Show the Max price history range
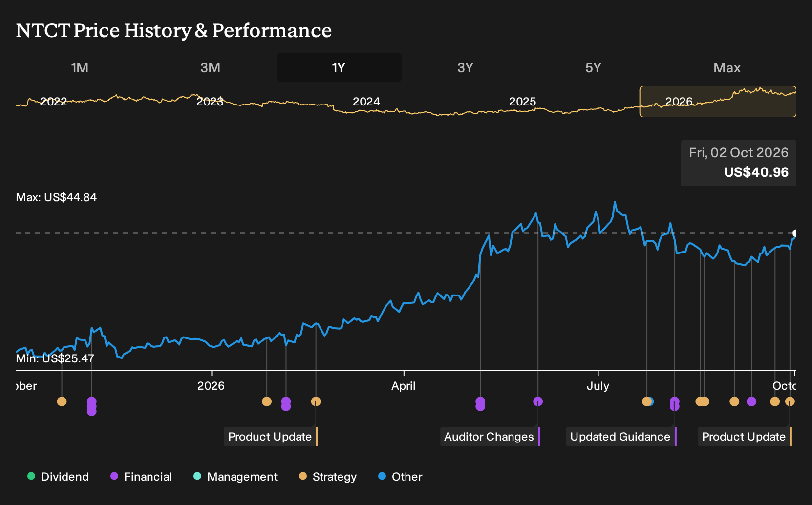 coord(727,67)
